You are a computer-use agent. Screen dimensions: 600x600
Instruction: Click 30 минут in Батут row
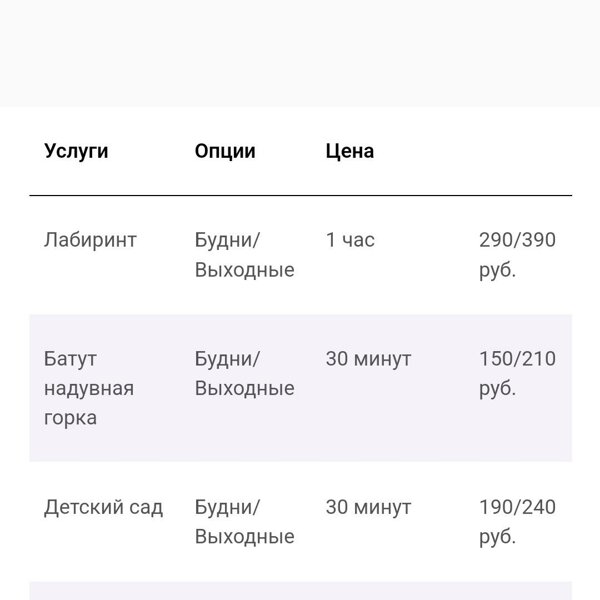point(368,359)
